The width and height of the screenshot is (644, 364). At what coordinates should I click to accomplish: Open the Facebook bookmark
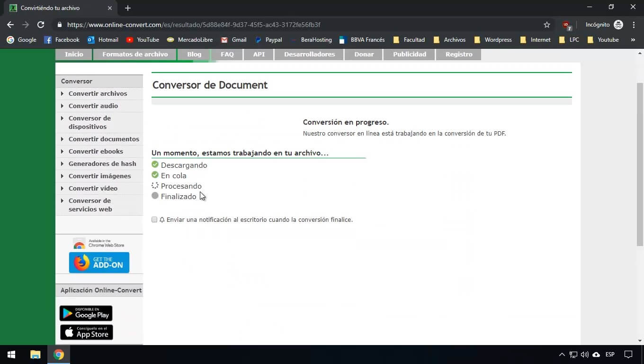pos(62,40)
